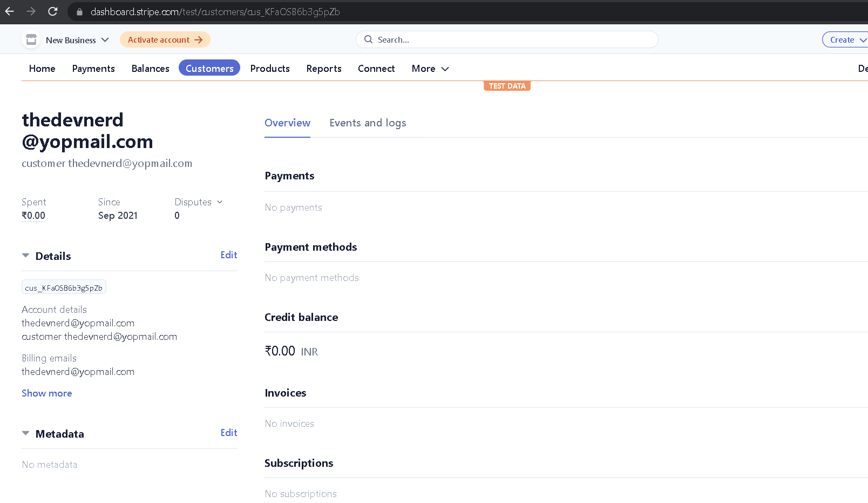
Task: Open the Connect navigation item
Action: tap(376, 69)
